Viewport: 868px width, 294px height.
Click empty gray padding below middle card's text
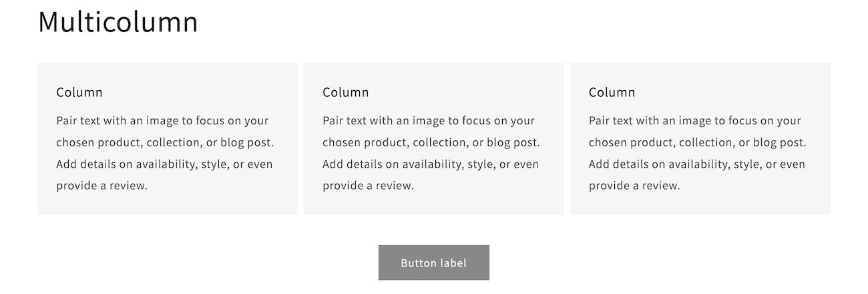click(x=433, y=204)
